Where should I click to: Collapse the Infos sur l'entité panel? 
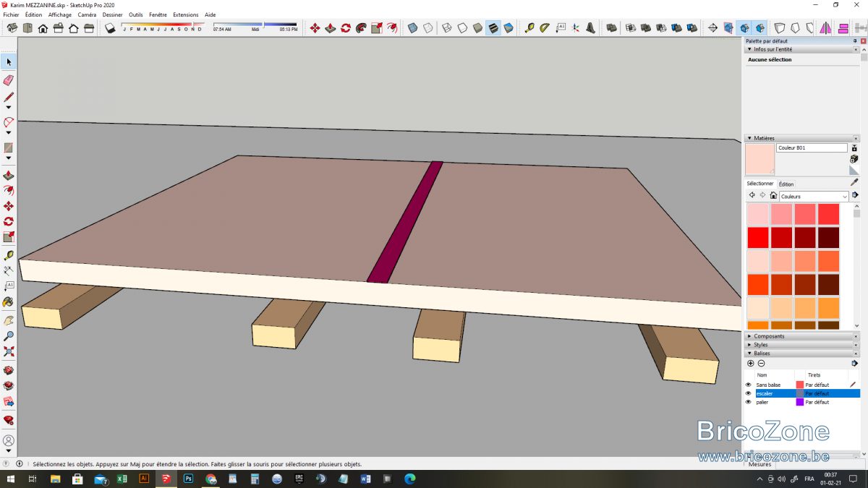point(749,49)
